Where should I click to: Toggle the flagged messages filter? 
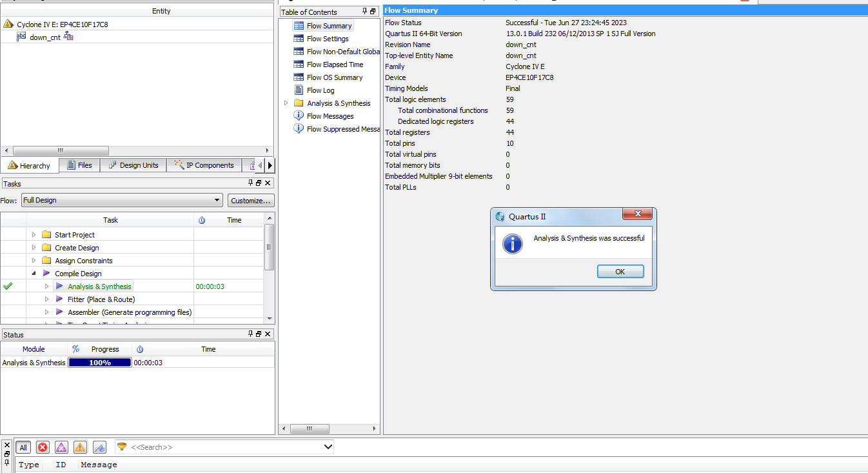coord(99,447)
